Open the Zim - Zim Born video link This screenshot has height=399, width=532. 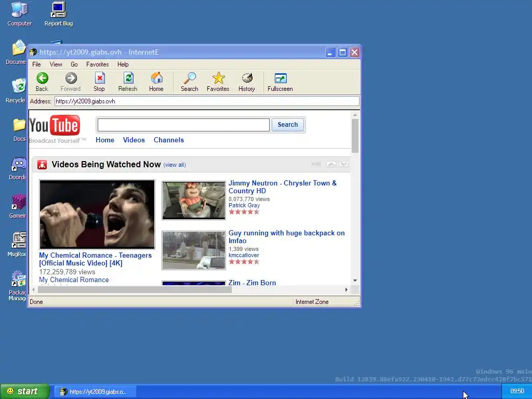click(252, 282)
